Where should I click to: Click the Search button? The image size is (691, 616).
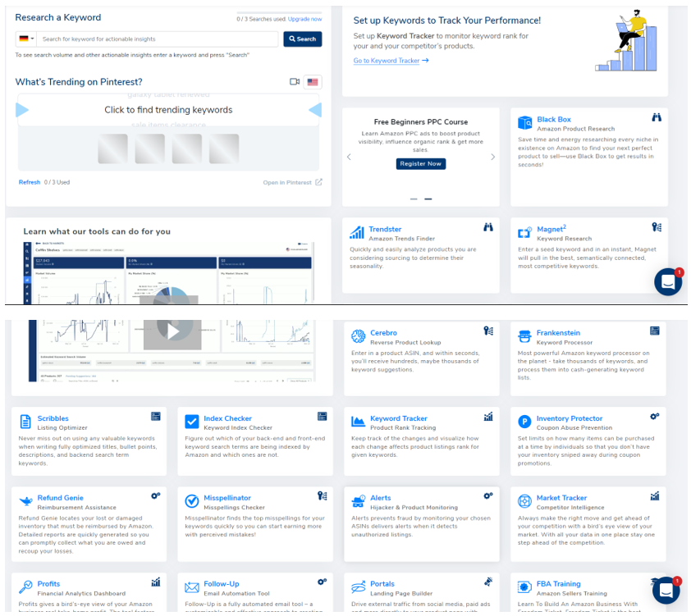[302, 39]
